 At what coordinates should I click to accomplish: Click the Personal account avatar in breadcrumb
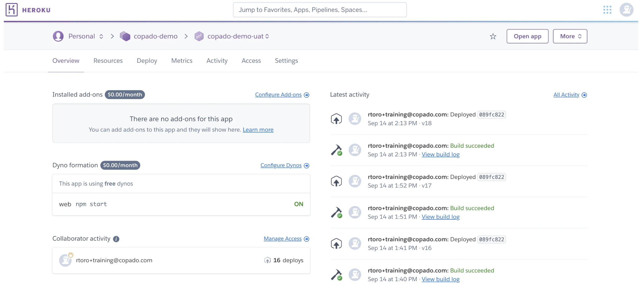tap(58, 36)
